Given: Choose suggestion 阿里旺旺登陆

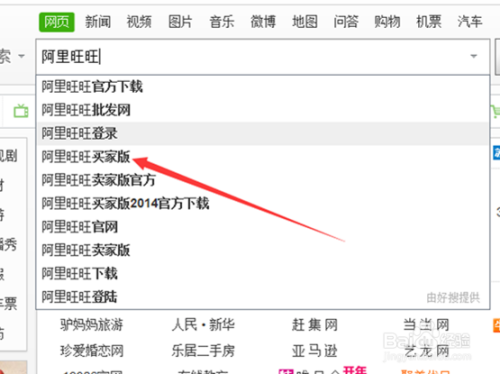Looking at the screenshot, I should click(x=263, y=297).
